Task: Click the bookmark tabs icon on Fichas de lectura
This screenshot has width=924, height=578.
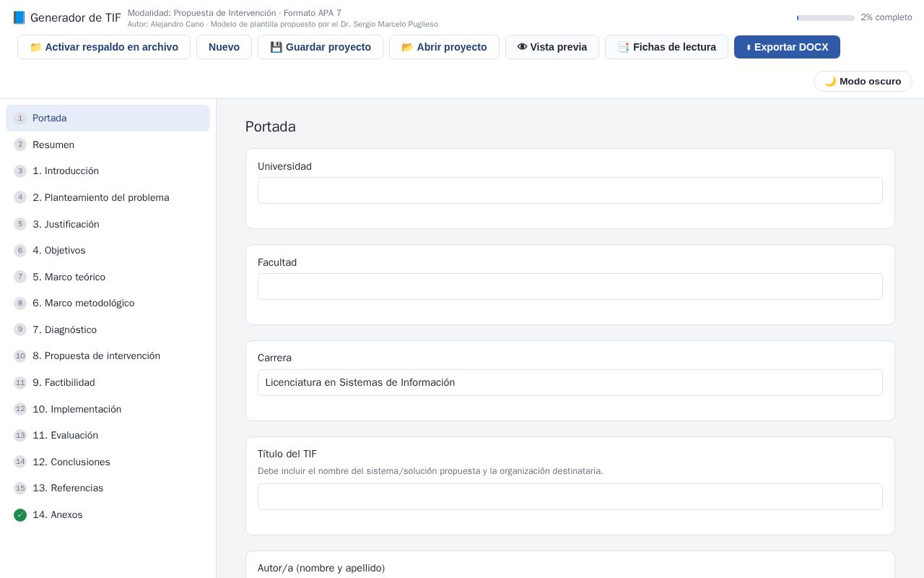Action: [x=624, y=47]
